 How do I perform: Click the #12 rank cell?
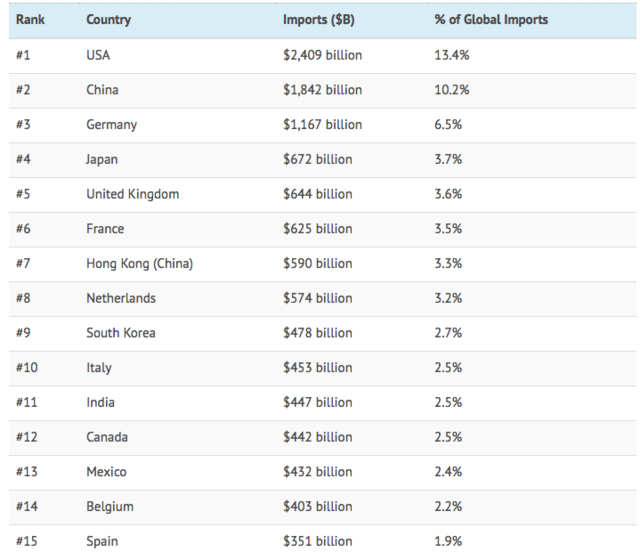coord(27,437)
